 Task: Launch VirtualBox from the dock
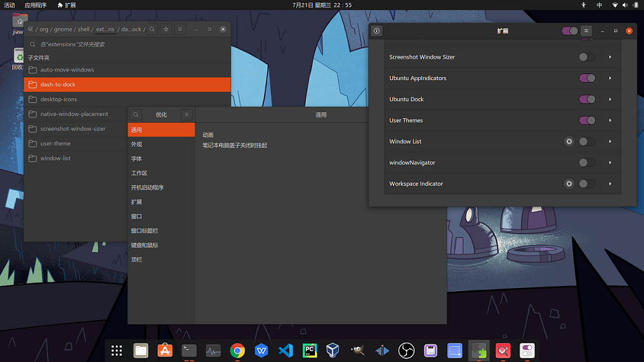coord(334,350)
